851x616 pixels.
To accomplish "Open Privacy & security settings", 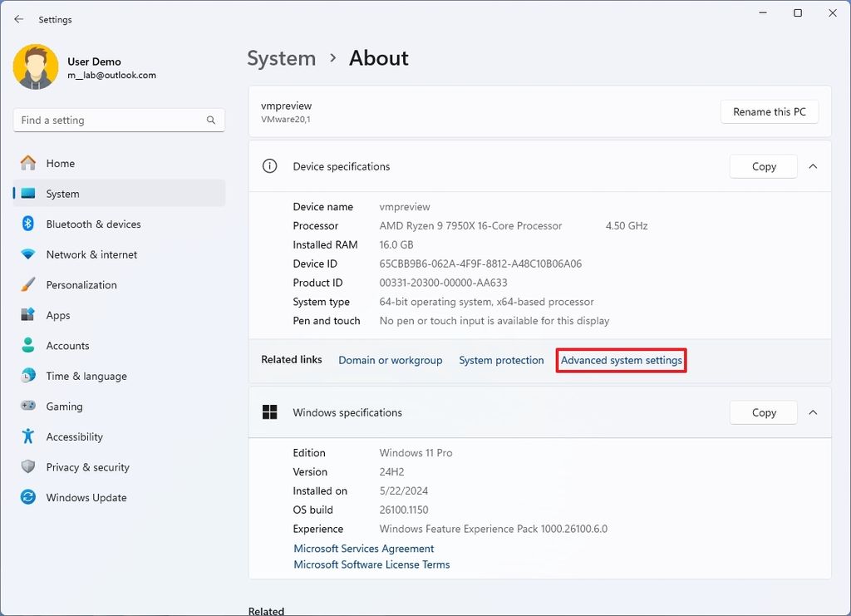I will (x=87, y=467).
